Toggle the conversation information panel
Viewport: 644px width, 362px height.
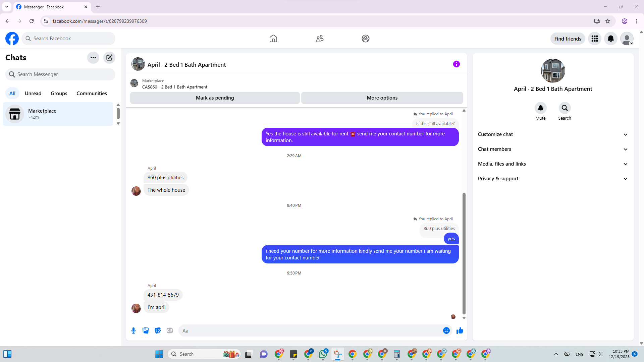[456, 64]
